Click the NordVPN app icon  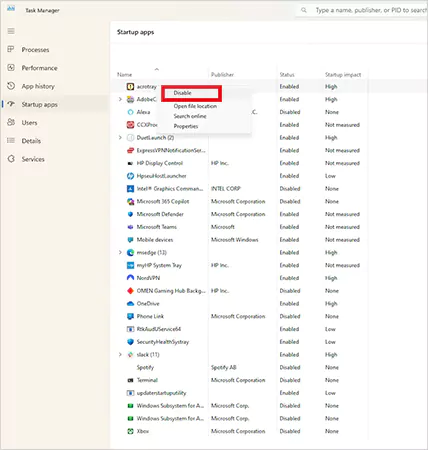(x=130, y=278)
